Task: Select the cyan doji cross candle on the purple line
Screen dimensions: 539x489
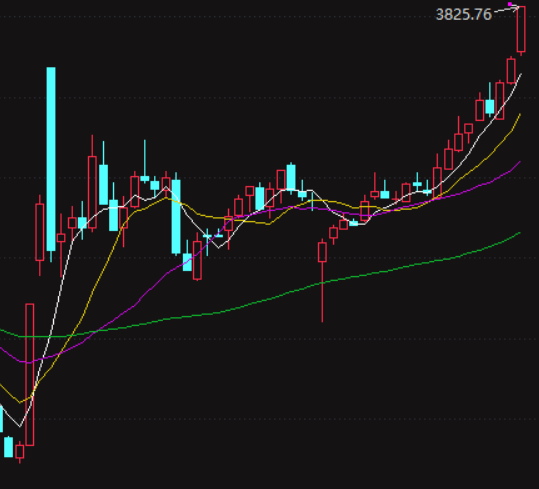Action: [207, 236]
